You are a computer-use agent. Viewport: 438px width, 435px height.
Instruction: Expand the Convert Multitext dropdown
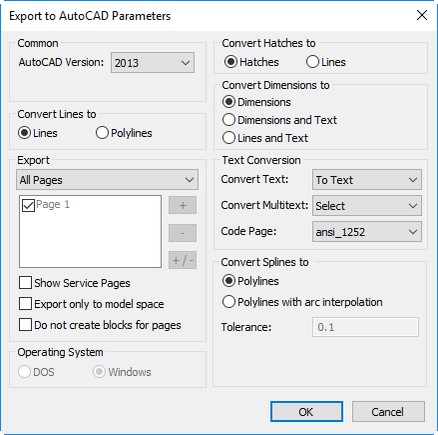367,206
